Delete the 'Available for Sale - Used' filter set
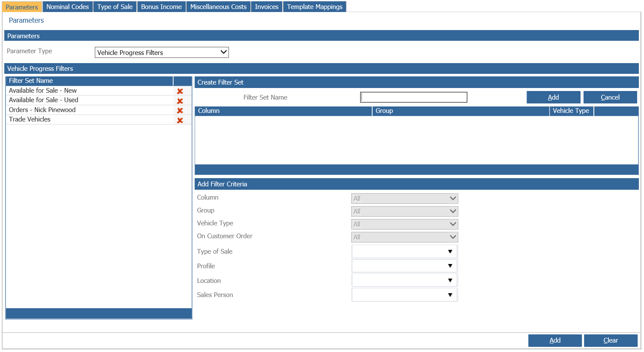 pos(180,101)
